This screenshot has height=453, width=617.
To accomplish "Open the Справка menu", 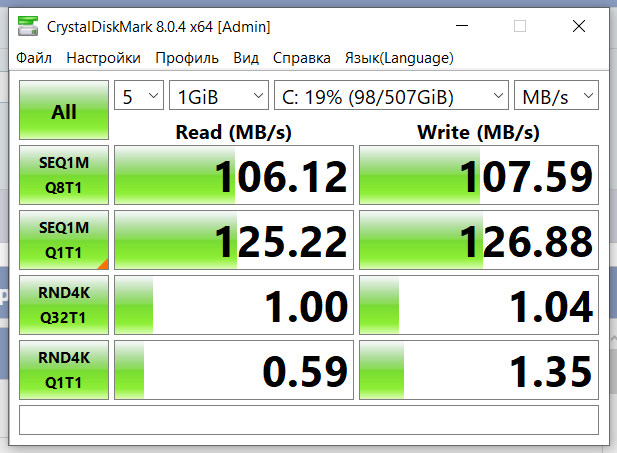I will pyautogui.click(x=302, y=58).
